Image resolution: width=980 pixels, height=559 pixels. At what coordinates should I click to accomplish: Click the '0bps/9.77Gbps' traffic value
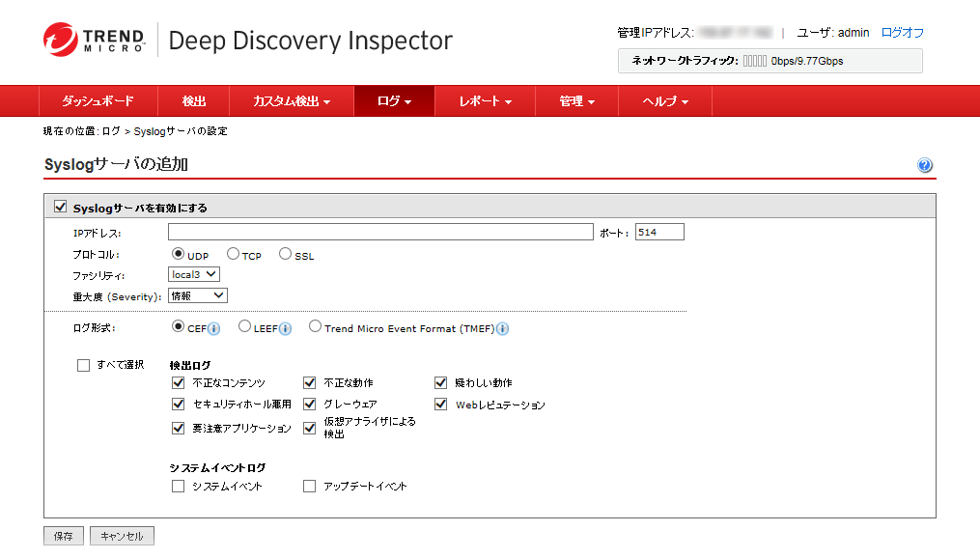pyautogui.click(x=807, y=61)
